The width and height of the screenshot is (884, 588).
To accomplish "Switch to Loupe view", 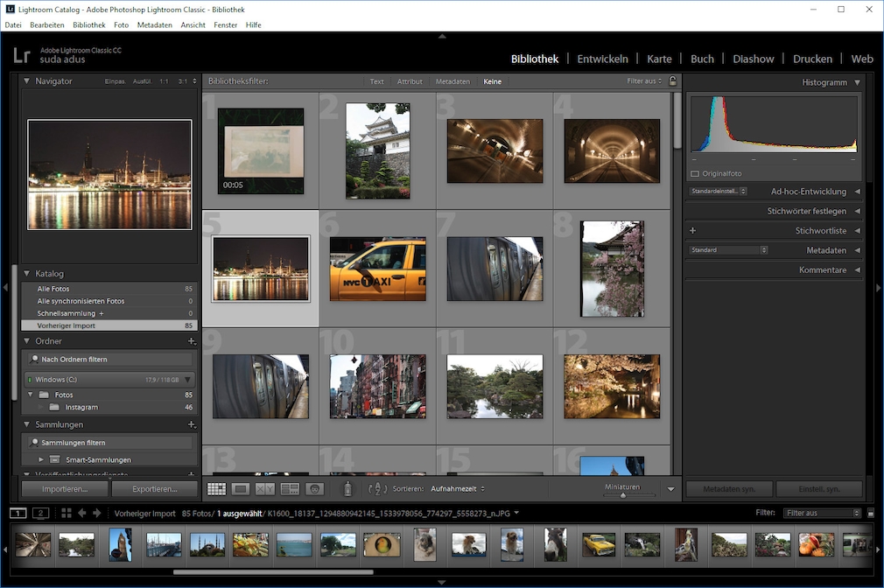I will (x=240, y=489).
